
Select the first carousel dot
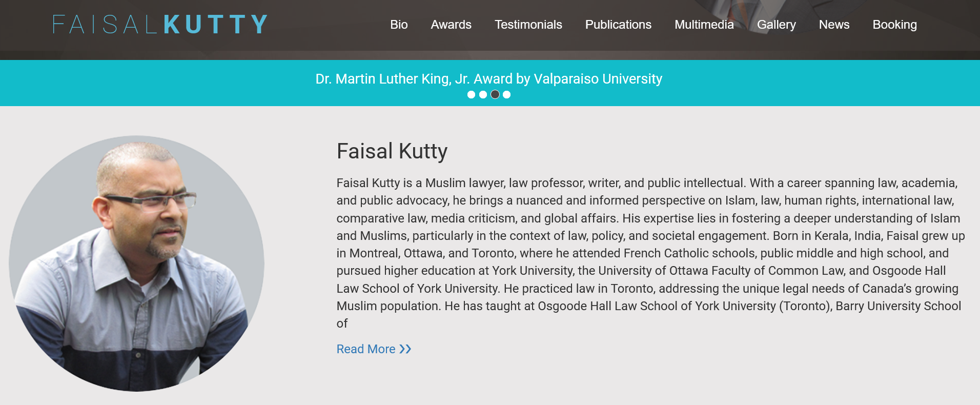pyautogui.click(x=471, y=94)
